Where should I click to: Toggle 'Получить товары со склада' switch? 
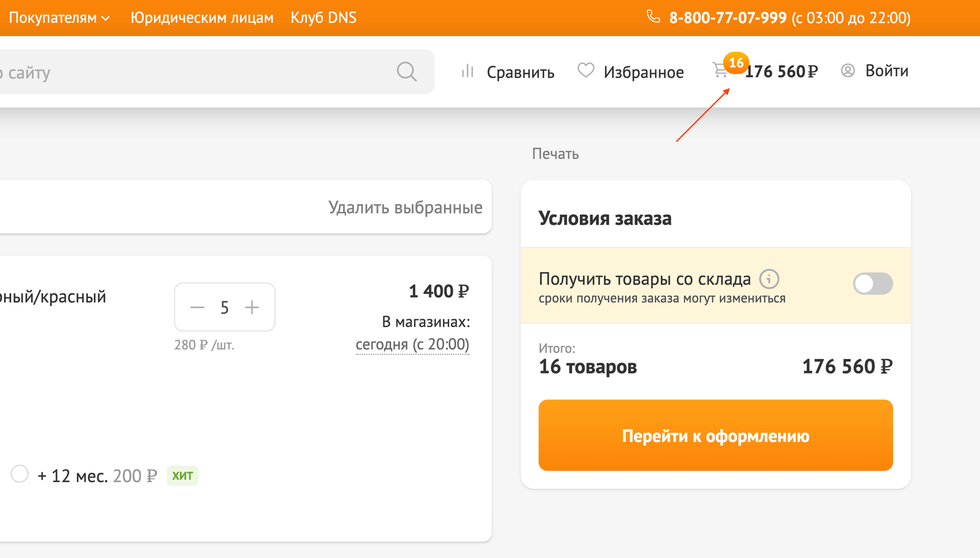[x=873, y=284]
